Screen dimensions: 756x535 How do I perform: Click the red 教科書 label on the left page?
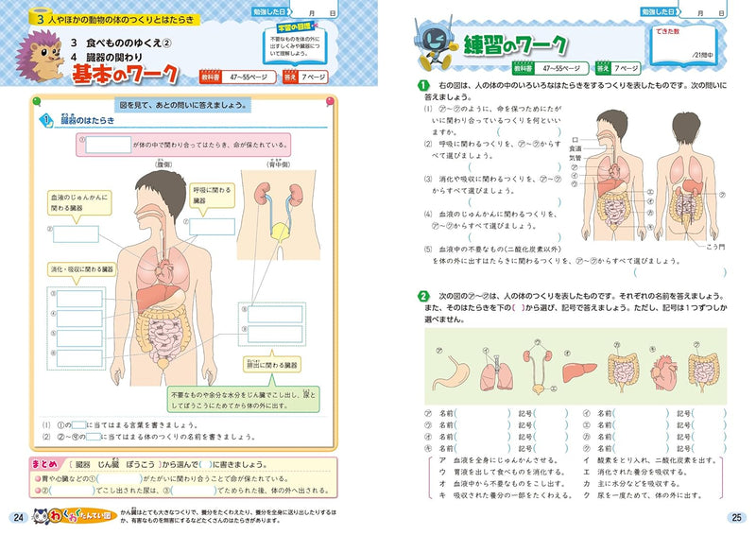(210, 77)
